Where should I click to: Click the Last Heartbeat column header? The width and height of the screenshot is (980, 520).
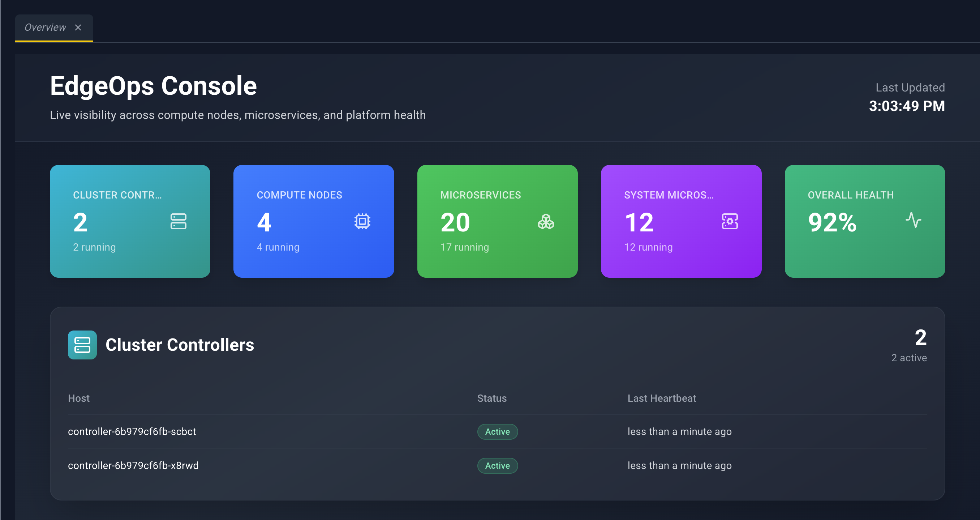662,398
